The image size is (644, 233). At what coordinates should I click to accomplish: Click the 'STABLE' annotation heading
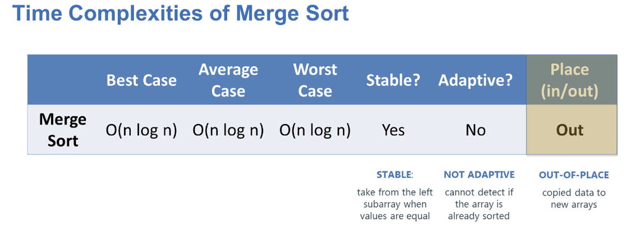394,175
